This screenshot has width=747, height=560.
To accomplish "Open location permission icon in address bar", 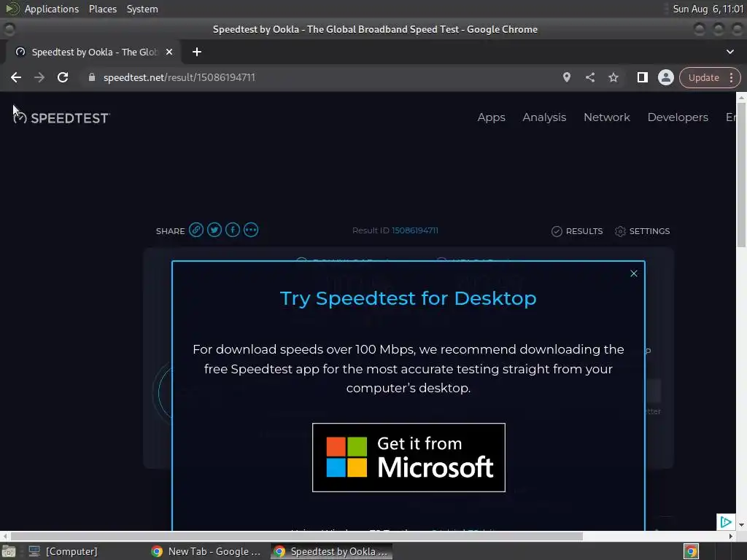I will click(566, 77).
